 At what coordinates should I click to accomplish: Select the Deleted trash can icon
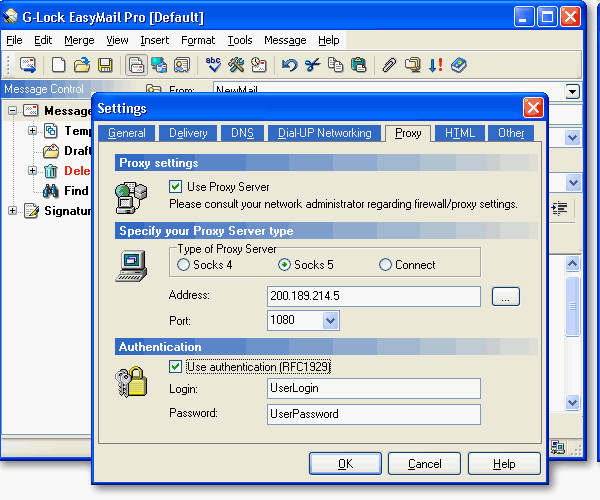pyautogui.click(x=51, y=171)
